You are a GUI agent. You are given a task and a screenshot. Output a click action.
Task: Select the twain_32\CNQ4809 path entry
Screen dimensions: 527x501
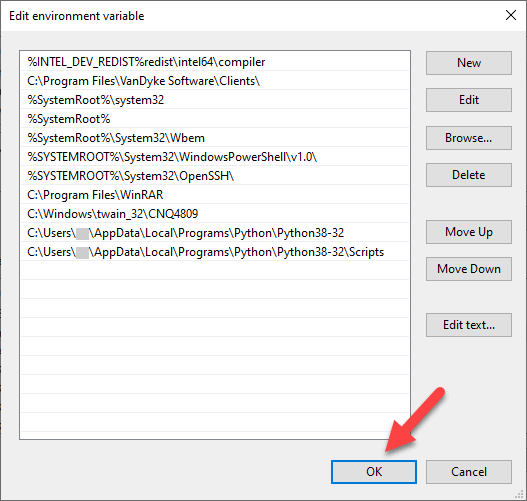click(215, 214)
